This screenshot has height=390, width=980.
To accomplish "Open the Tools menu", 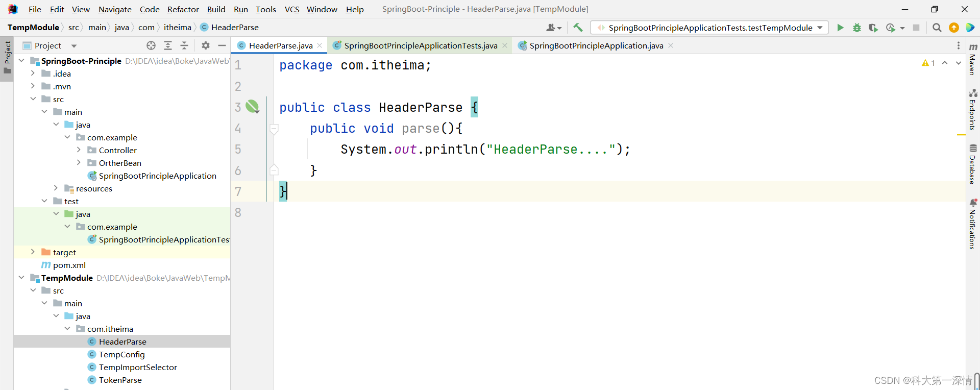I will coord(265,9).
